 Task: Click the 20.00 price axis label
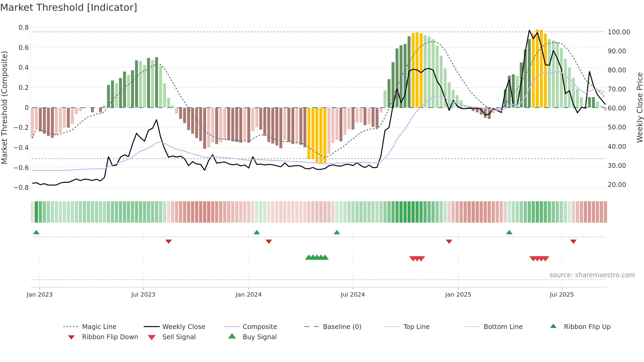tap(617, 184)
